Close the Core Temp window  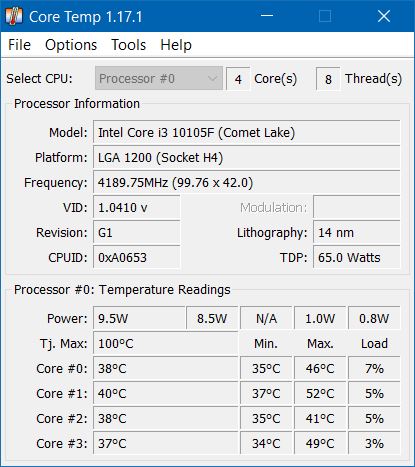click(x=384, y=16)
